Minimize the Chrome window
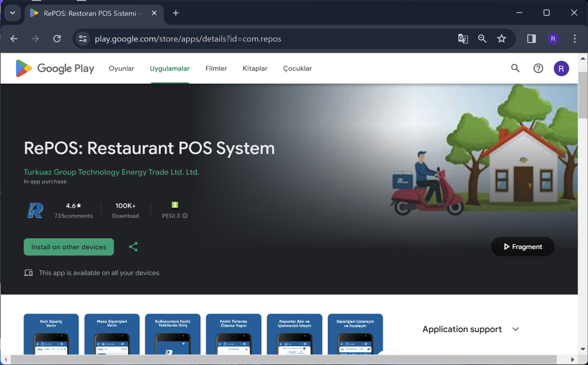The height and width of the screenshot is (365, 588). point(519,13)
